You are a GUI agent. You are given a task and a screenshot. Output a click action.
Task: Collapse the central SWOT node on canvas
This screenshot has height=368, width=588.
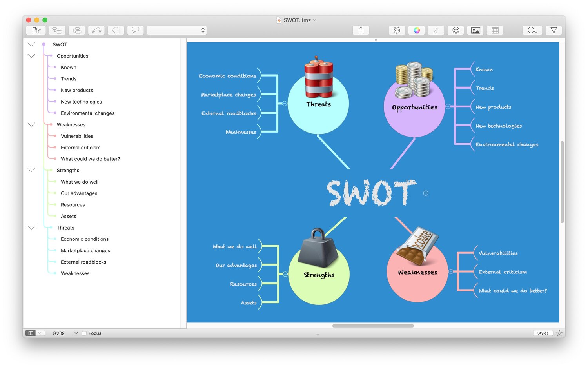click(426, 193)
